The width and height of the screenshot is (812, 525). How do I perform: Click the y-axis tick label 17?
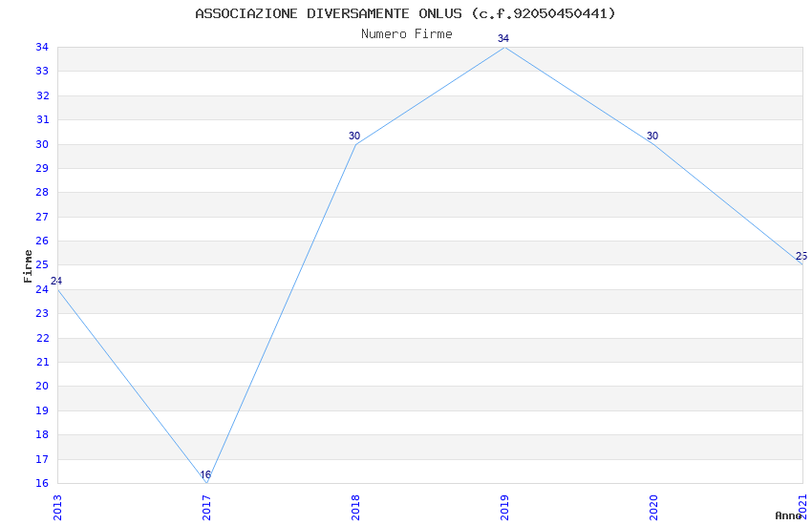point(42,459)
